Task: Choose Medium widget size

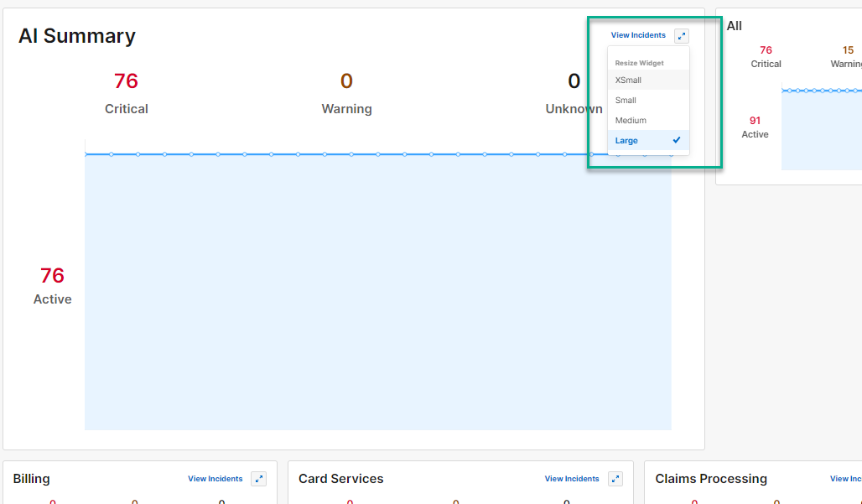Action: coord(630,120)
